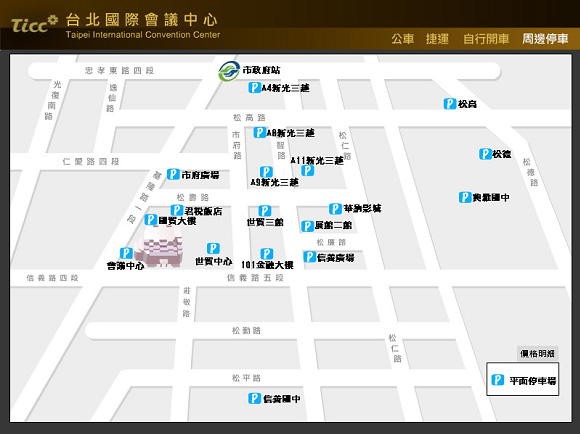Open the 價格明細 price details button
The image size is (580, 434).
537,354
